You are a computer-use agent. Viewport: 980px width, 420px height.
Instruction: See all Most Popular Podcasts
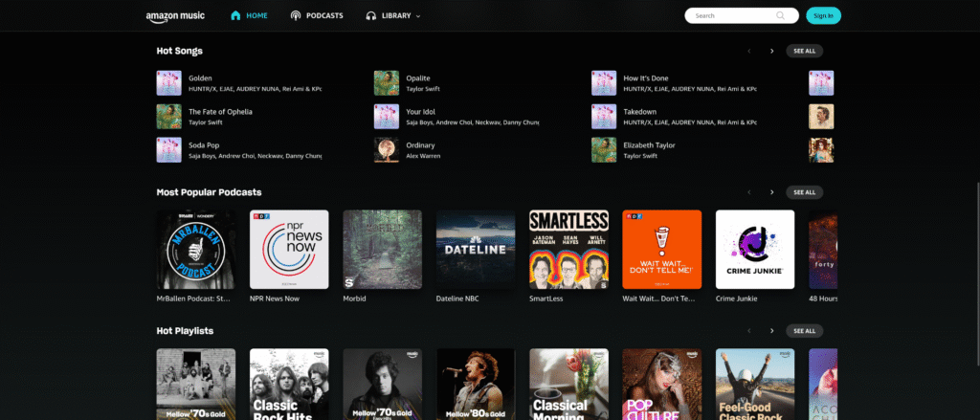(804, 192)
